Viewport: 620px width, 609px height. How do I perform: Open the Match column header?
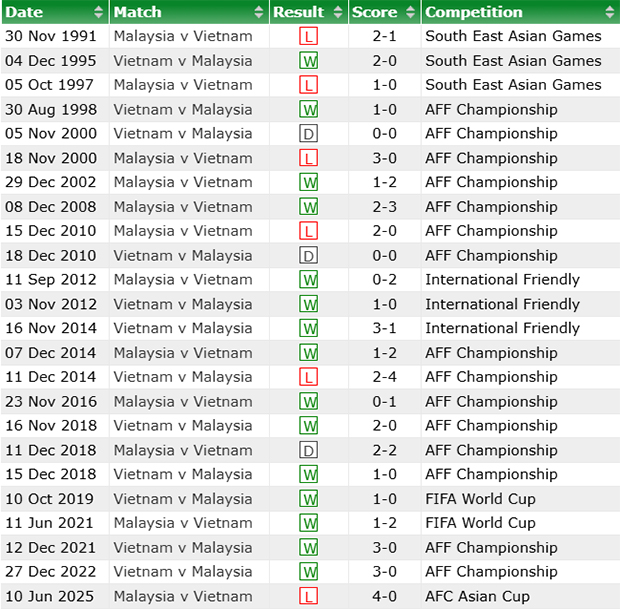pos(138,12)
